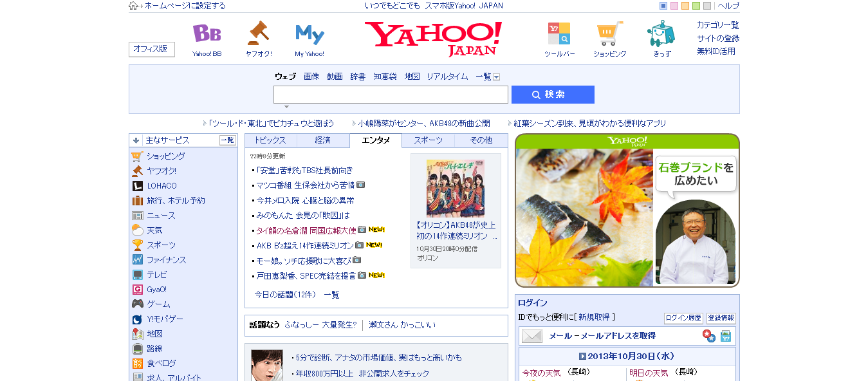The width and height of the screenshot is (868, 381).
Task: Click the ヘルプ link
Action: 728,6
